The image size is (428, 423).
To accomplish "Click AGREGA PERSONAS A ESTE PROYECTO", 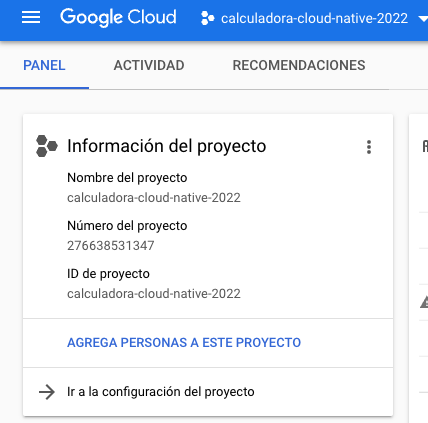I will click(x=184, y=343).
